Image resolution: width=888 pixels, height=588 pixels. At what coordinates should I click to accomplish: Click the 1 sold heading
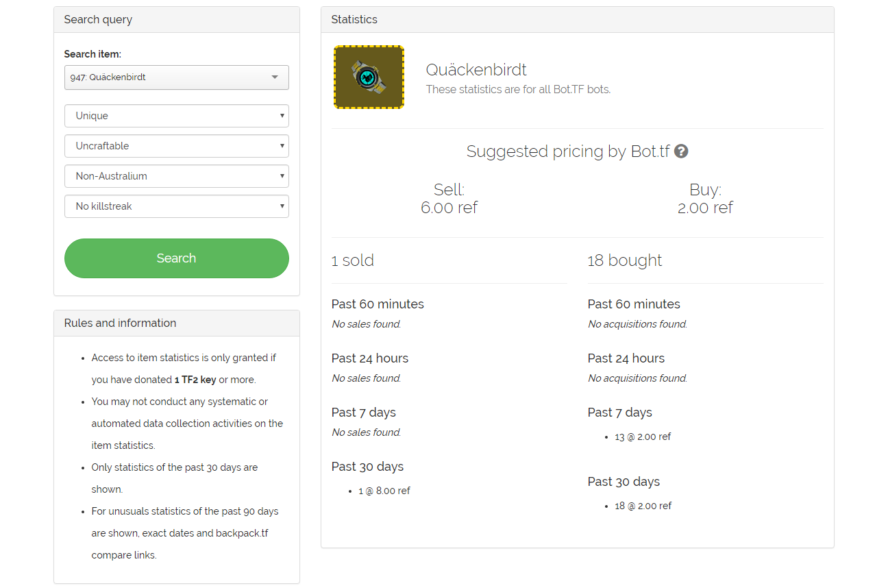pos(353,260)
